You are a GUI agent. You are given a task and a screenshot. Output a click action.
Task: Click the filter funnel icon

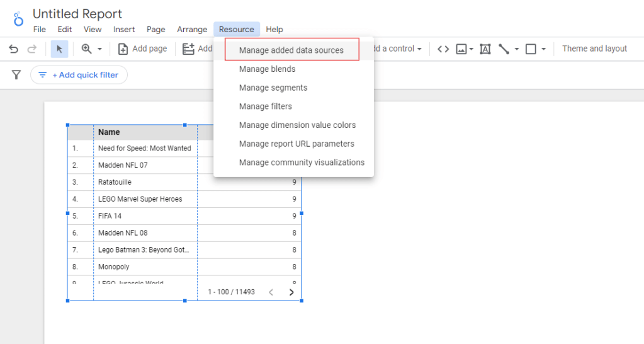(17, 75)
